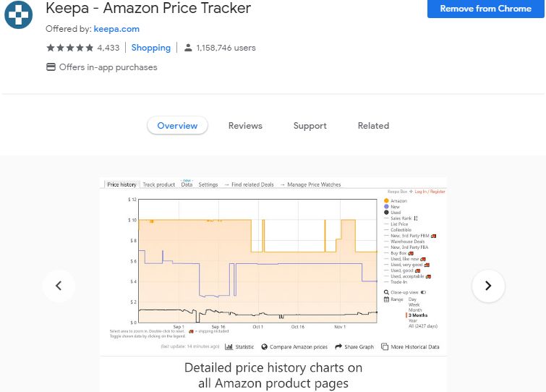
Task: Click the five-star rating icons
Action: tap(69, 48)
